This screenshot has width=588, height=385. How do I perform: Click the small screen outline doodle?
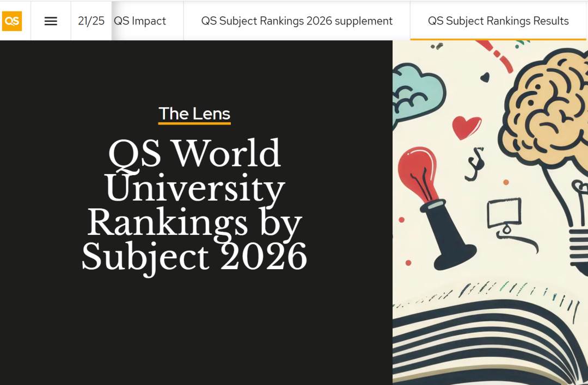(x=504, y=215)
